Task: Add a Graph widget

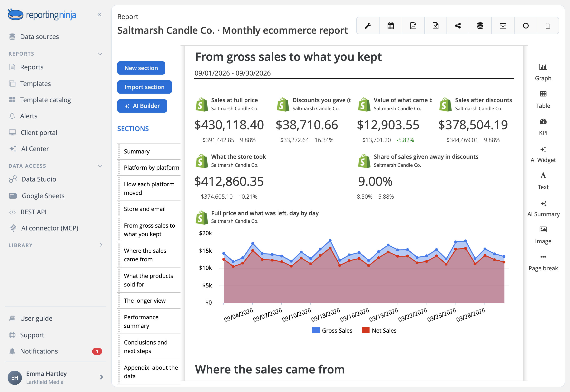Action: (x=543, y=72)
